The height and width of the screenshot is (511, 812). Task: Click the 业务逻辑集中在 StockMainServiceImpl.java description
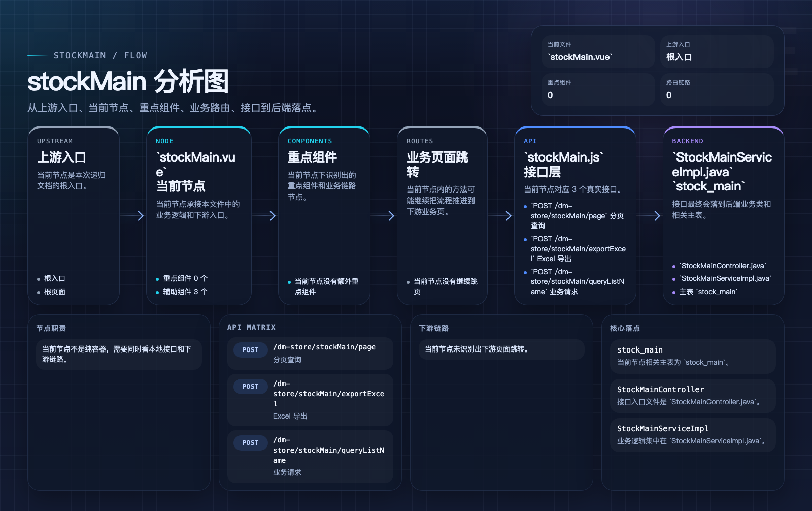click(691, 441)
